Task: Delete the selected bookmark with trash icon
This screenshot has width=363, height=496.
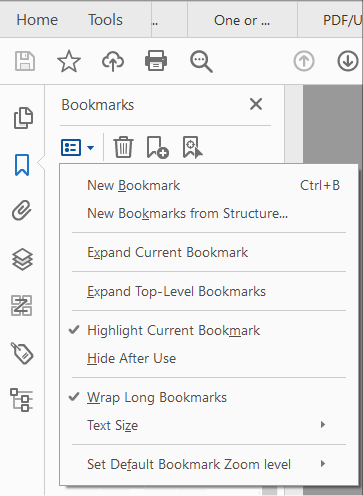Action: click(123, 147)
